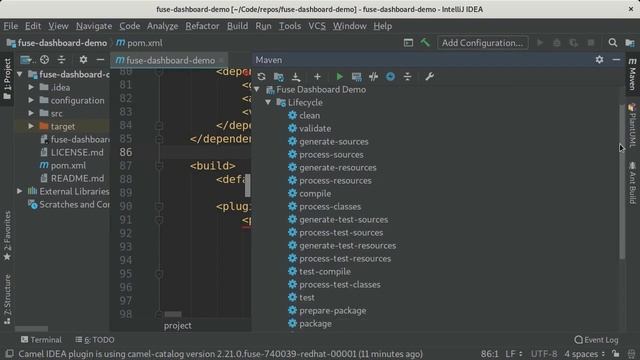Open the Project view type dropdown

28,60
